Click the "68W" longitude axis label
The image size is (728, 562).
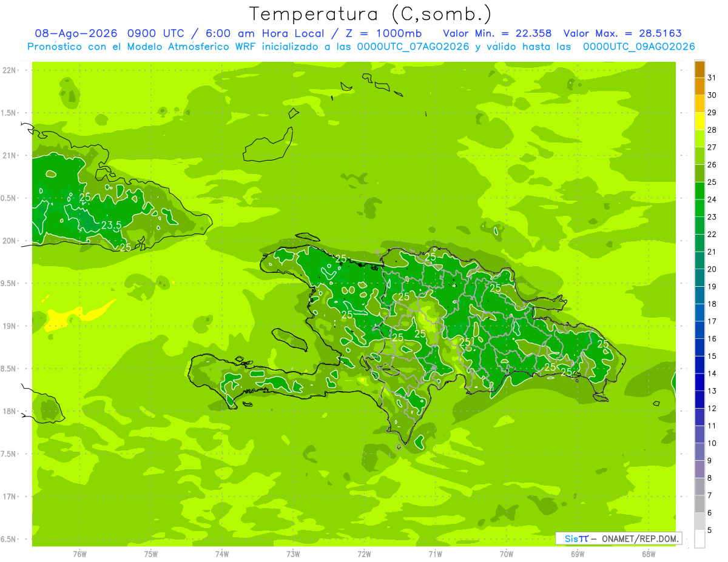649,554
